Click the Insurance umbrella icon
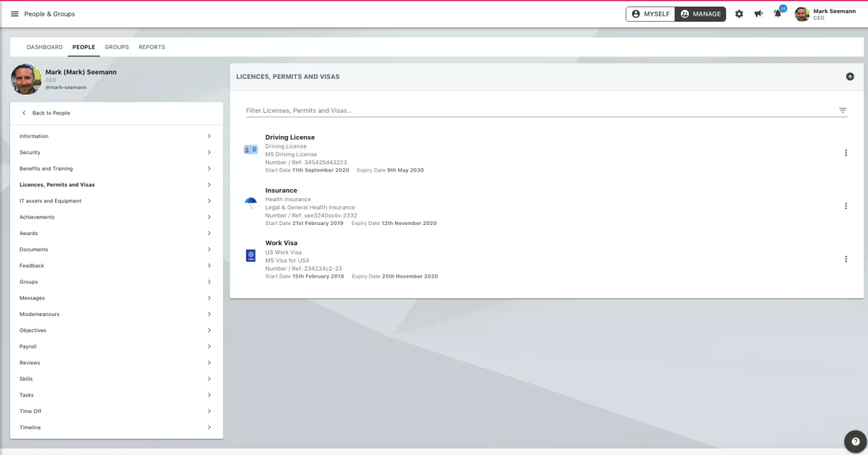Viewport: 868px width, 455px height. click(x=250, y=203)
